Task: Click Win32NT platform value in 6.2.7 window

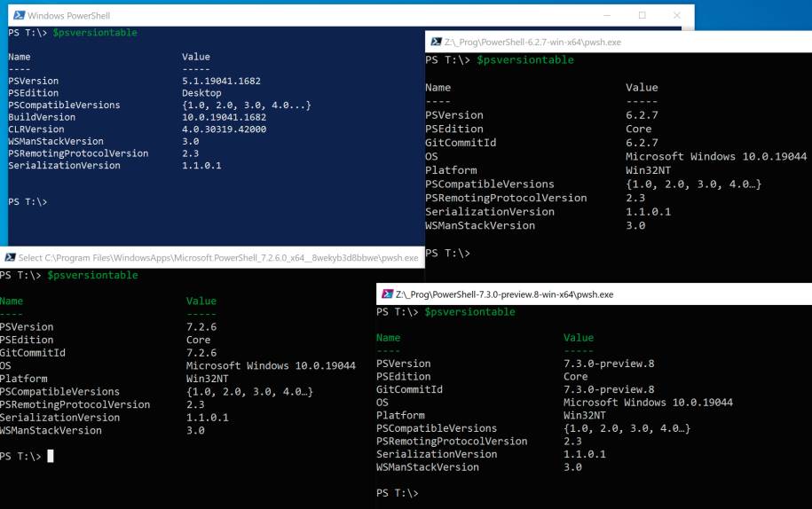Action: point(648,170)
